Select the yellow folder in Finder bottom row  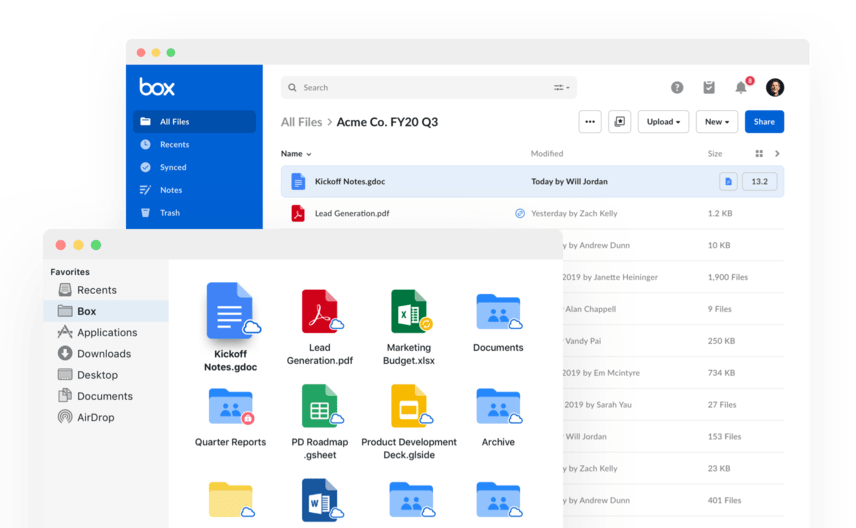pyautogui.click(x=231, y=500)
